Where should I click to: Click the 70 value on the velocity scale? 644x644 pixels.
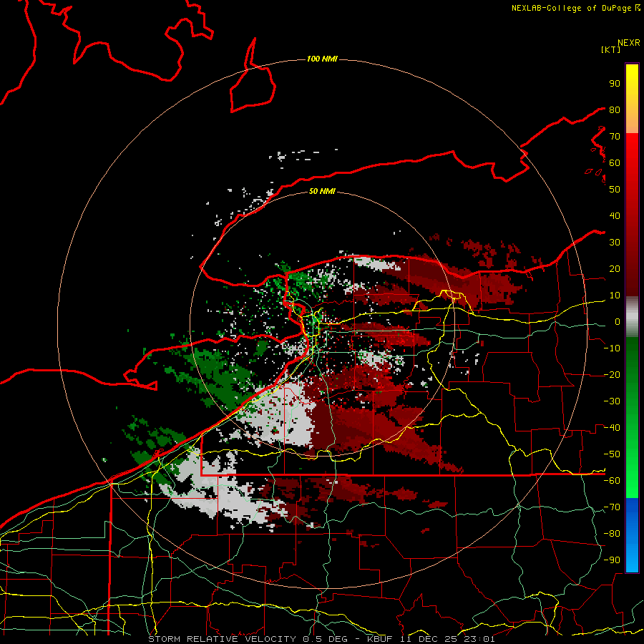(615, 137)
